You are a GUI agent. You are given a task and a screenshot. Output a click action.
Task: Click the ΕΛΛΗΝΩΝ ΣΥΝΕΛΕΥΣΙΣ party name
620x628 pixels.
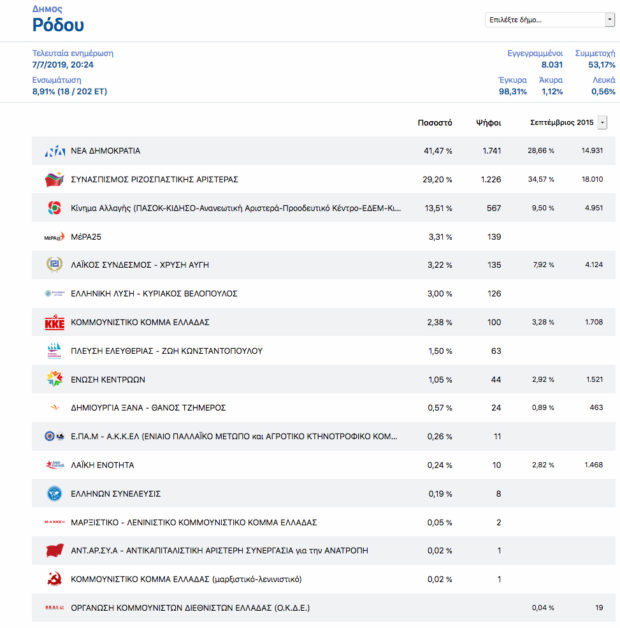[115, 494]
